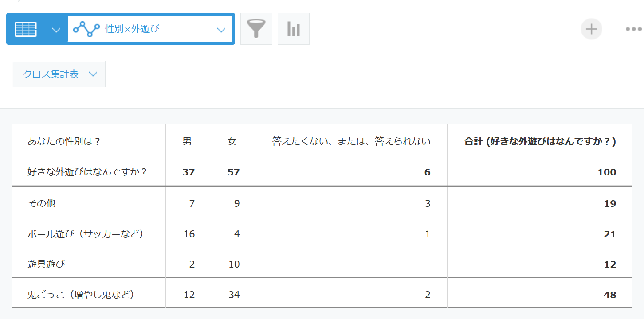Click the bar chart aggregate icon
This screenshot has height=319, width=644.
click(x=293, y=29)
